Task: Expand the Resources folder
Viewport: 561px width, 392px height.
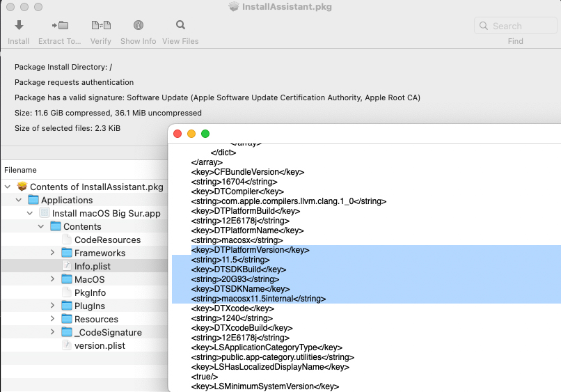Action: (x=53, y=319)
